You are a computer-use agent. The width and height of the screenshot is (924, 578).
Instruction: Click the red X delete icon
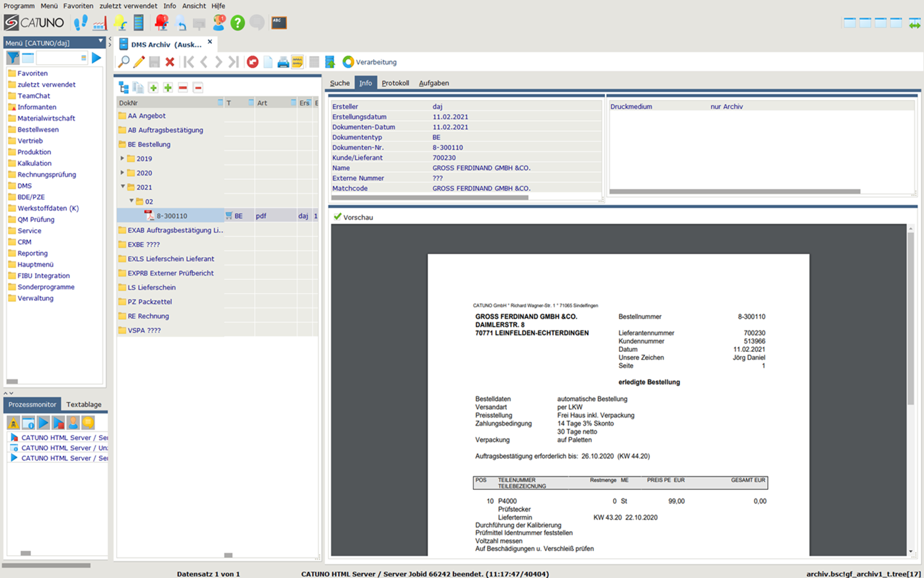point(170,62)
